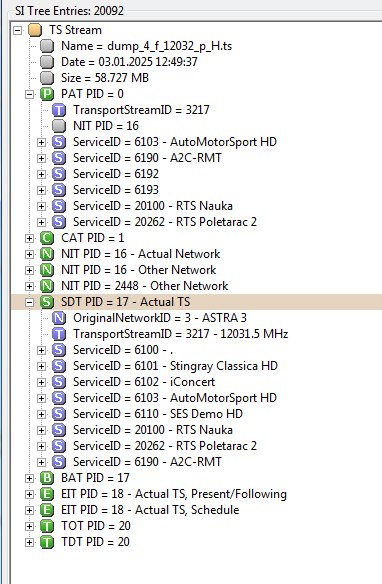Click the yellow TS Stream root icon
This screenshot has height=584, width=382.
point(35,30)
